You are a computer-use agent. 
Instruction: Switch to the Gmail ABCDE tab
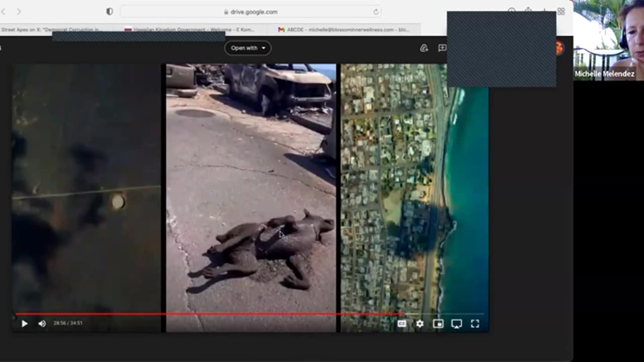(344, 30)
